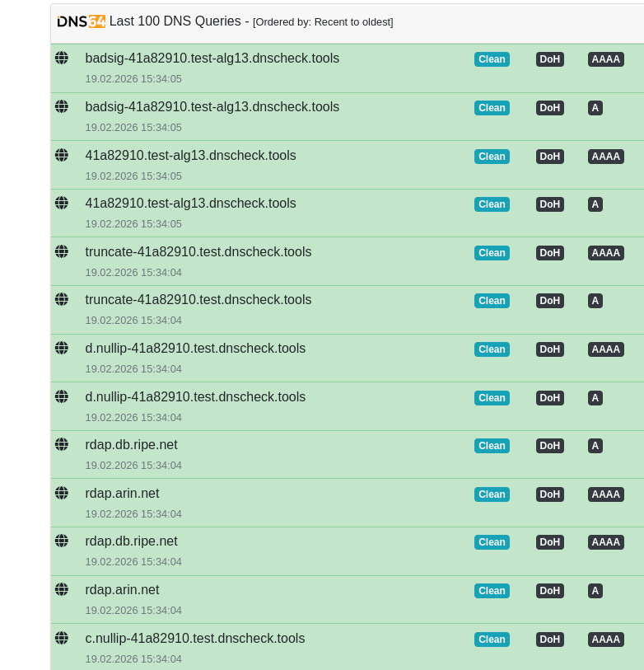Screen dimensions: 644x670
Task: Click globe icon for rdap.arin.net AAAA query
Action: 62,493
